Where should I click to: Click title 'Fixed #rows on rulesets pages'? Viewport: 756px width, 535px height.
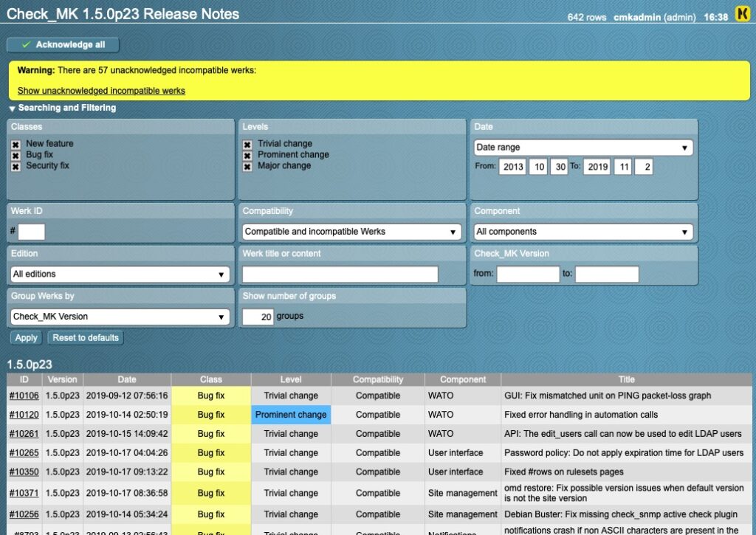pos(563,472)
